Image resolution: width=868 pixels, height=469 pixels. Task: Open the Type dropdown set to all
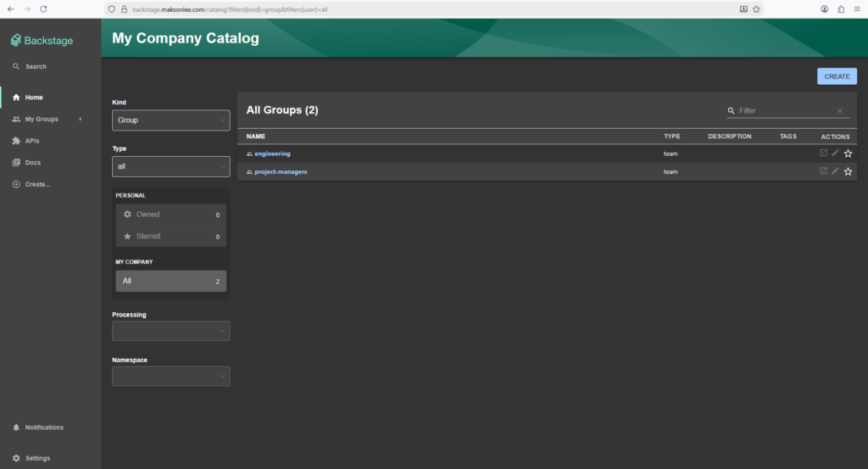coord(170,166)
